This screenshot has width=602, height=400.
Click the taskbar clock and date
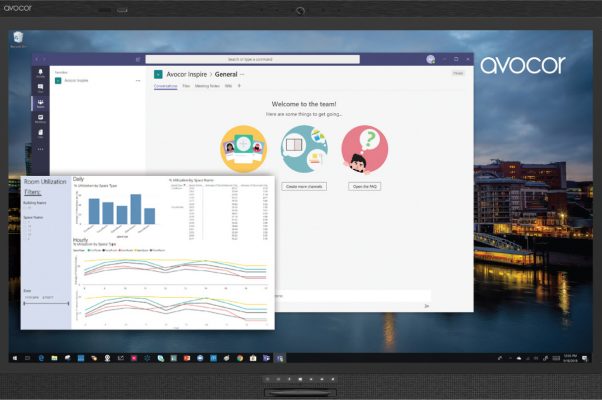pyautogui.click(x=570, y=358)
